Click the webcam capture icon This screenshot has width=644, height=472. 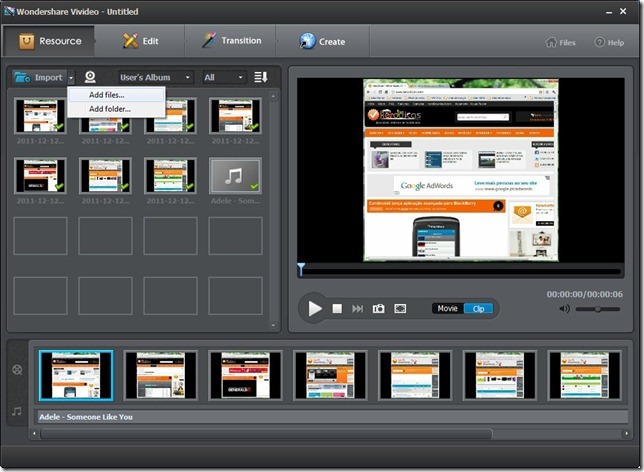pos(90,77)
